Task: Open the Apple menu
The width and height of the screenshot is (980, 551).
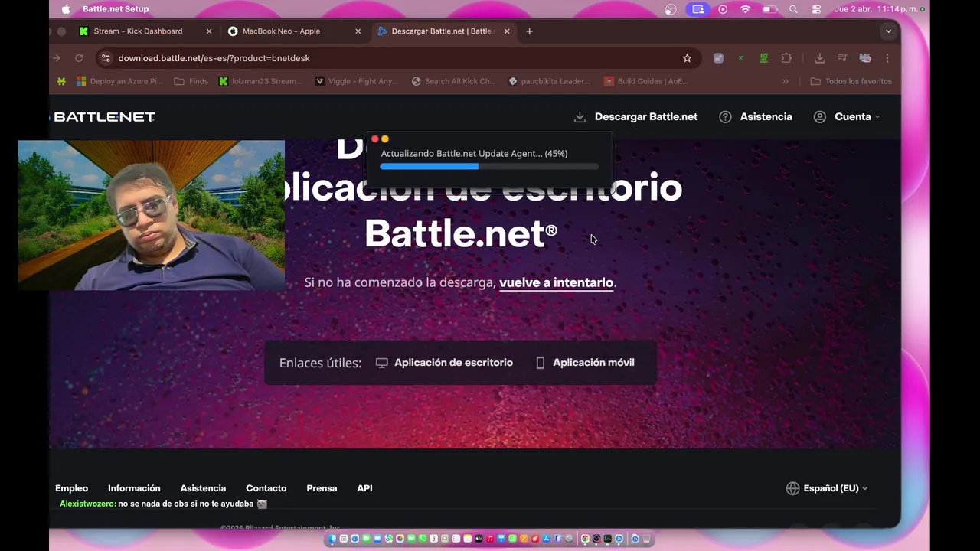Action: 65,9
